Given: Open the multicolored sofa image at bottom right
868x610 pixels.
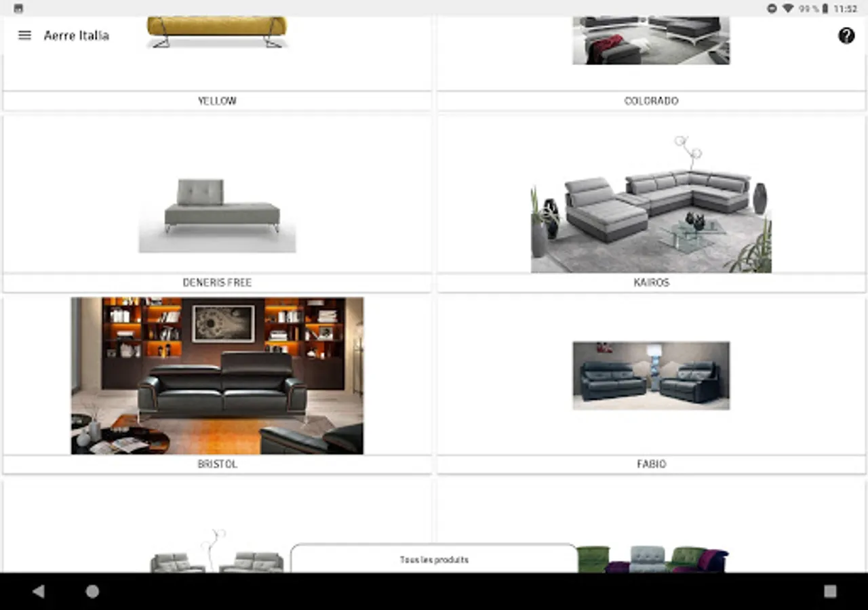Looking at the screenshot, I should pos(652,558).
